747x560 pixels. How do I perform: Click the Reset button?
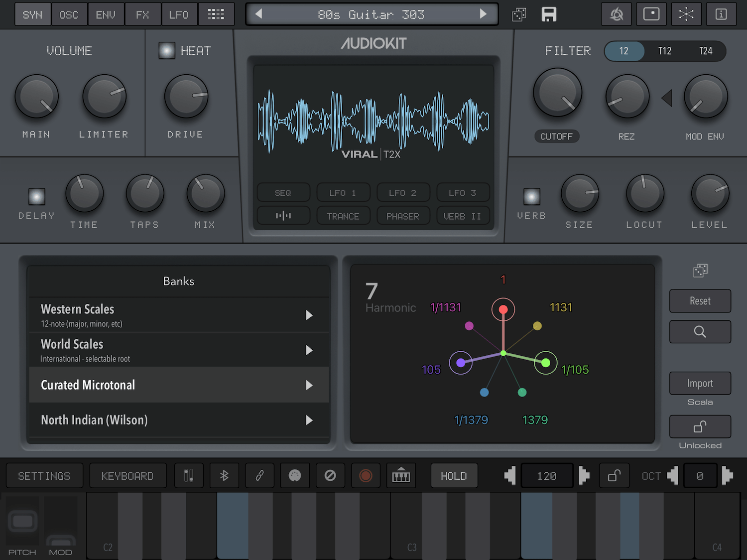pos(700,301)
